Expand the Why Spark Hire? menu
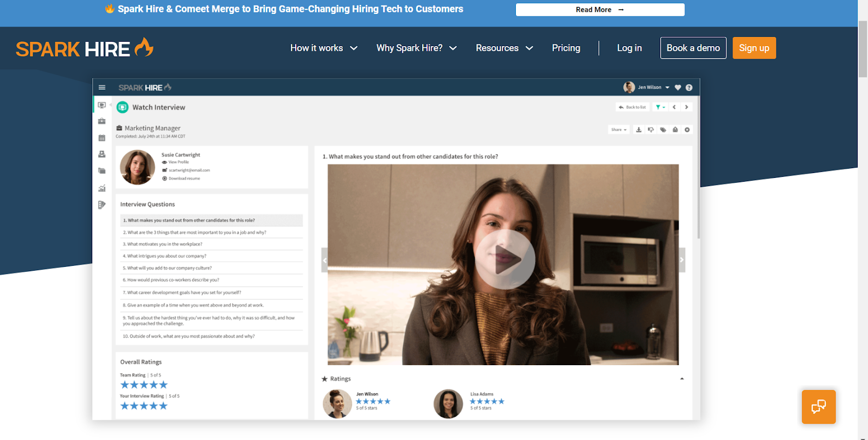 click(x=417, y=48)
